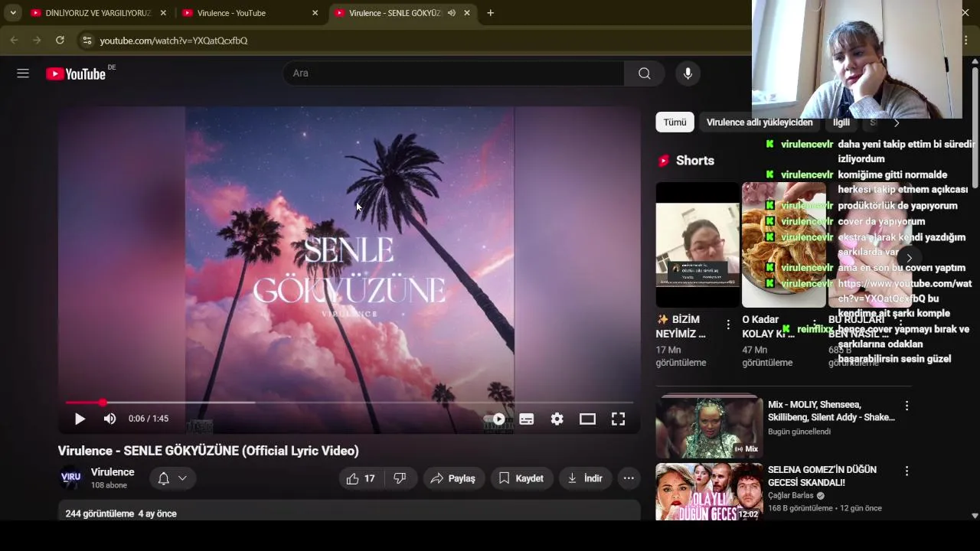The width and height of the screenshot is (980, 551).
Task: Save the video with Kaydet
Action: (521, 478)
